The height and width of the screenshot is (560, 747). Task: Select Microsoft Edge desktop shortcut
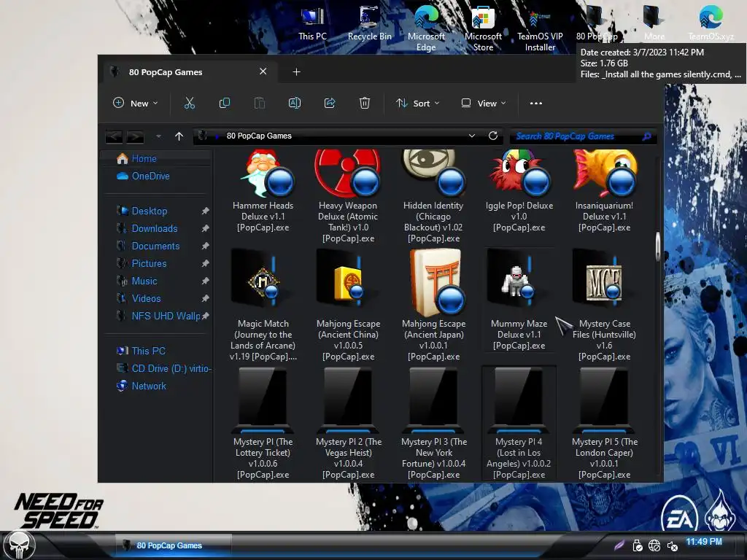[x=426, y=28]
